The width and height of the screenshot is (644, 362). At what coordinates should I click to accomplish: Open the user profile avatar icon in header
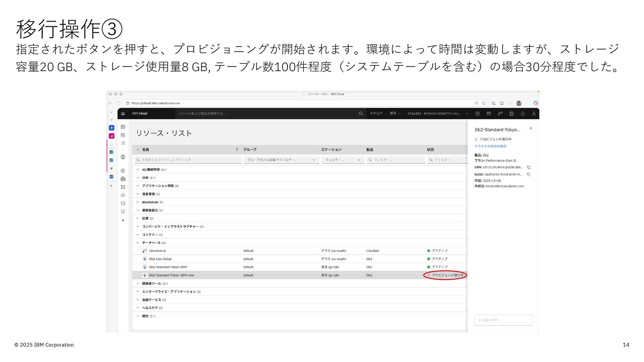pyautogui.click(x=534, y=114)
